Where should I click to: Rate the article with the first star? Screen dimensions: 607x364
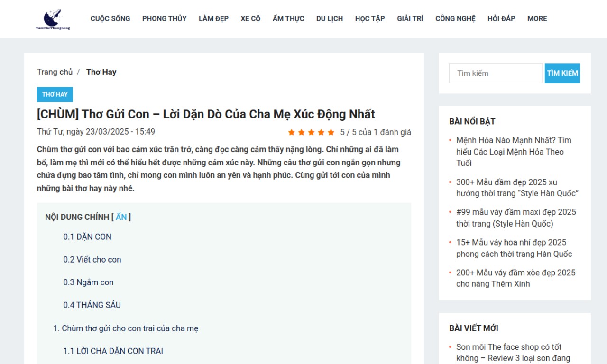[x=291, y=132]
